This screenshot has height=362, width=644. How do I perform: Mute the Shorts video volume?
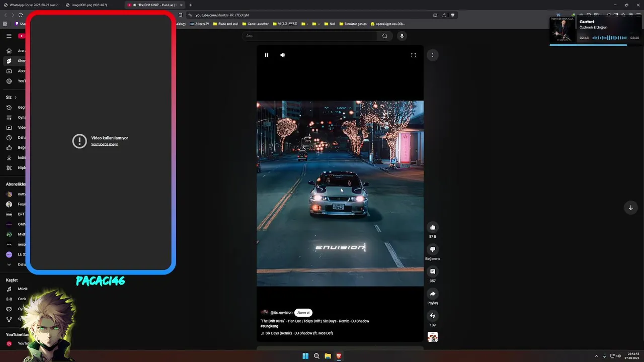(283, 55)
